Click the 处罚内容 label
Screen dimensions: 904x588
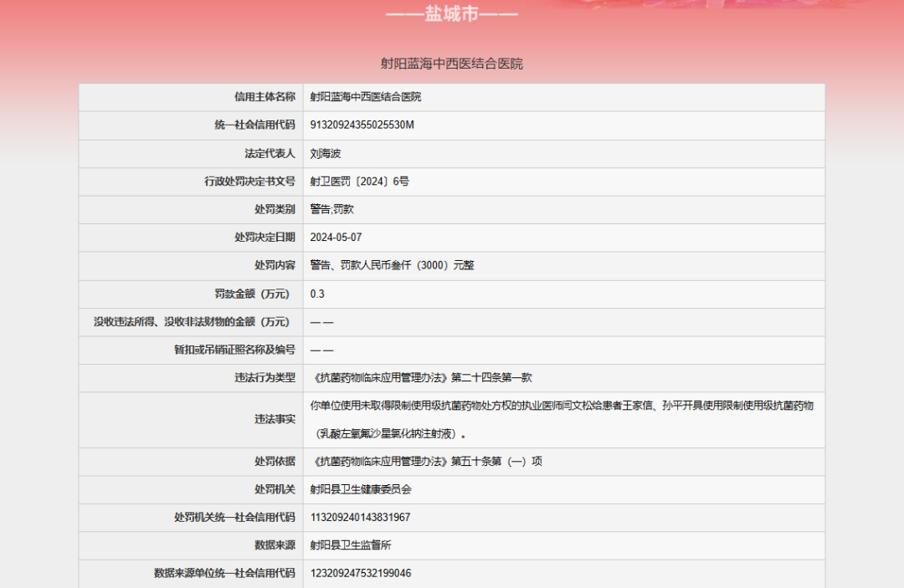pos(275,265)
